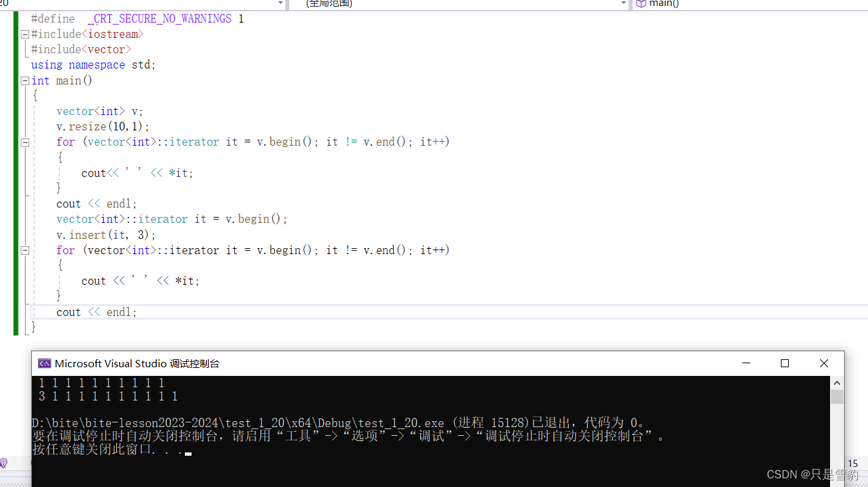
Task: Click the console vertical scrollbar thumb
Action: (837, 397)
